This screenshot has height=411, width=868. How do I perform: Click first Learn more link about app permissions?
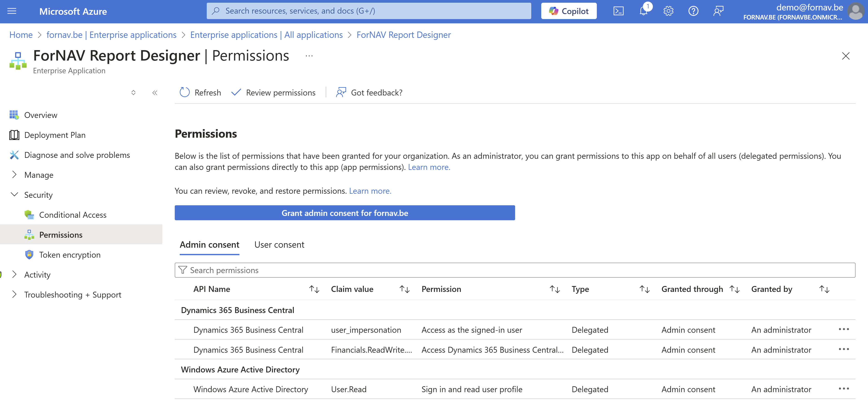point(429,167)
